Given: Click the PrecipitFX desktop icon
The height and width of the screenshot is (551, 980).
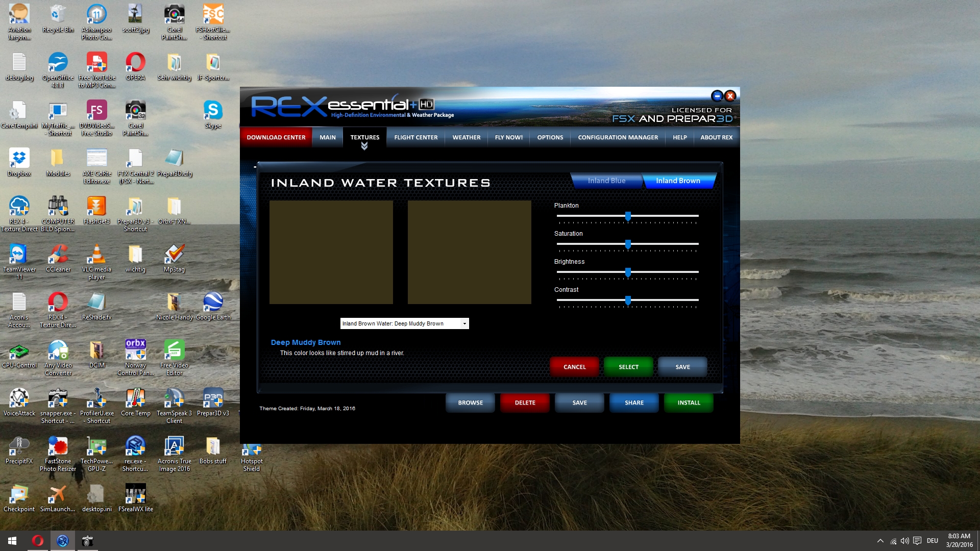Looking at the screenshot, I should coord(19,450).
